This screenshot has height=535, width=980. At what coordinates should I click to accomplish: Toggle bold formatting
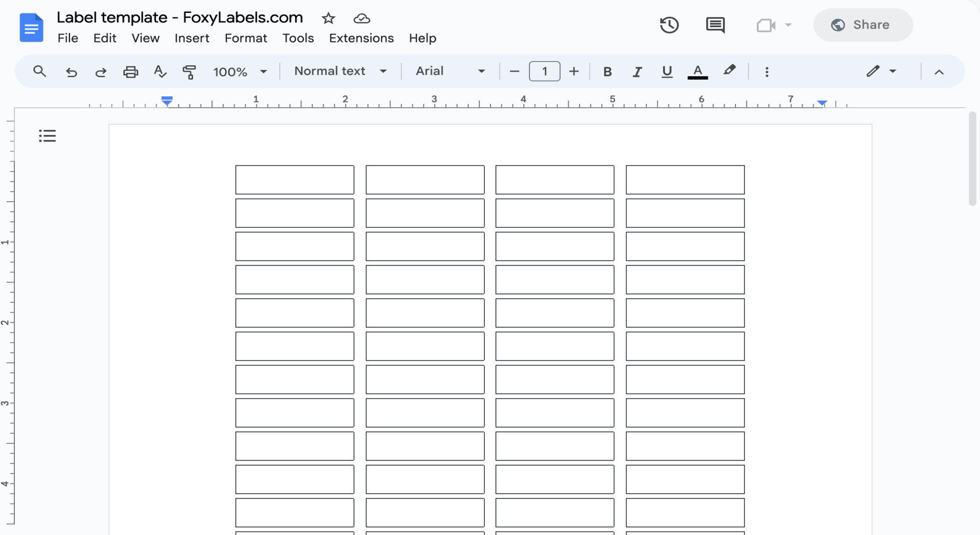[x=607, y=72]
